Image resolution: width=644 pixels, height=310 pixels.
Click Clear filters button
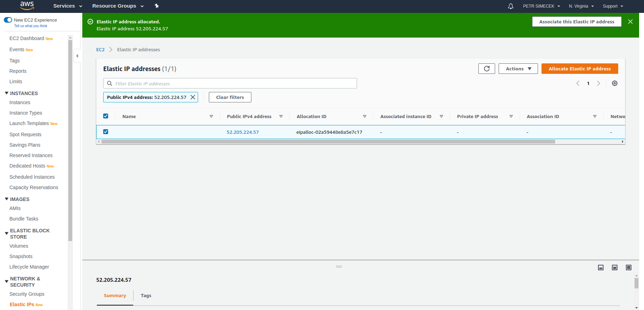pyautogui.click(x=230, y=97)
